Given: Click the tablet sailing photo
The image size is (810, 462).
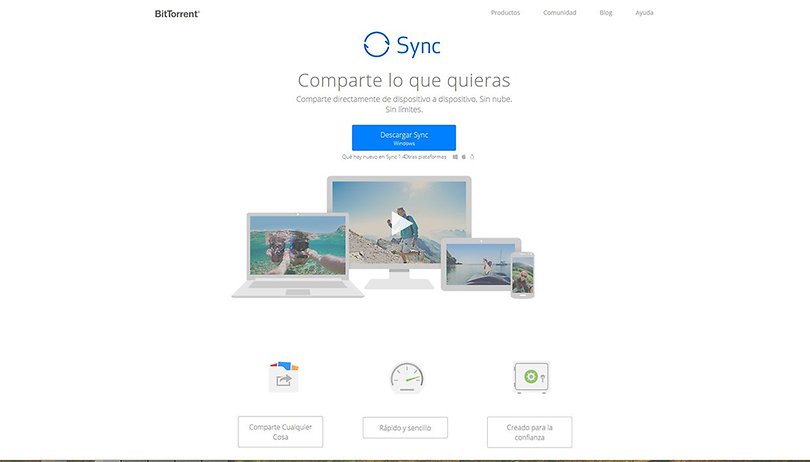Looking at the screenshot, I should pos(481,264).
